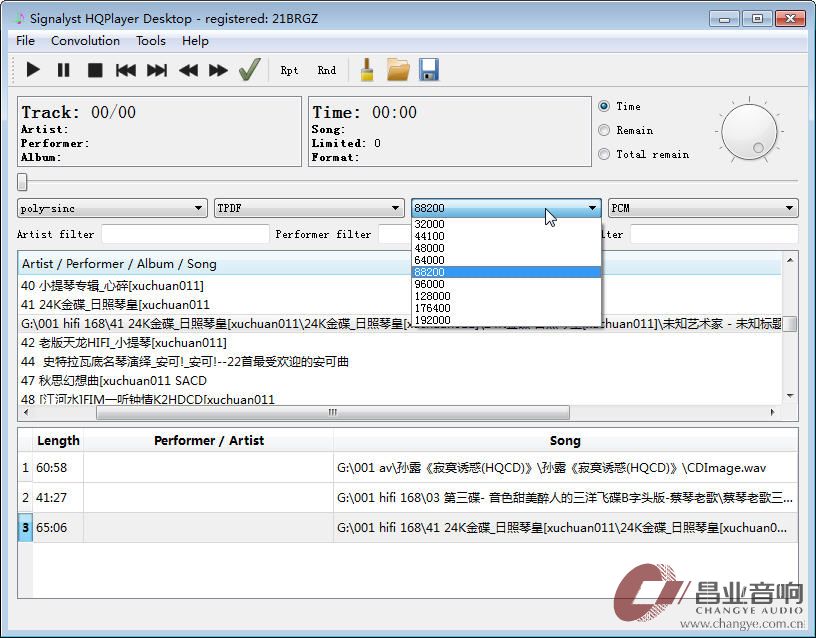
Task: Open the poly-sinc filter dropdown
Action: point(112,208)
